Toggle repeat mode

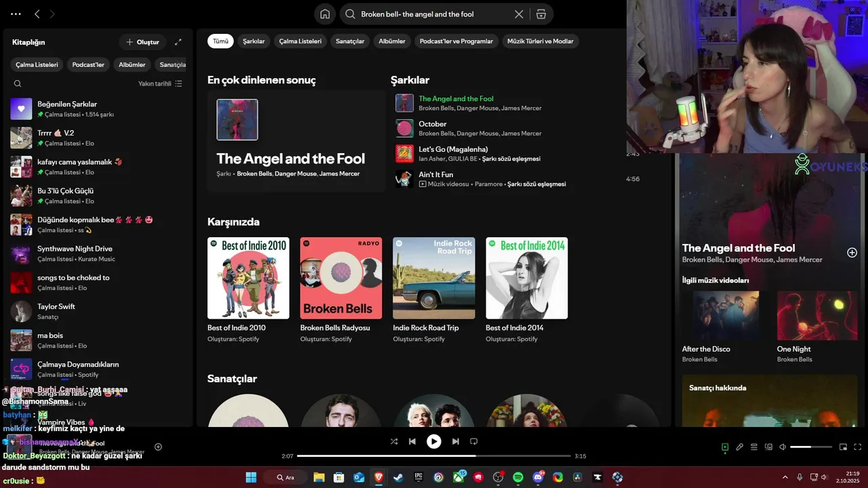click(473, 441)
